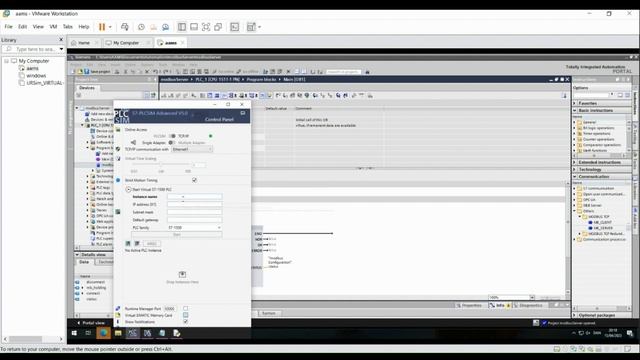The image size is (640, 360).
Task: Click Portal view at bottom left
Action: click(x=91, y=323)
